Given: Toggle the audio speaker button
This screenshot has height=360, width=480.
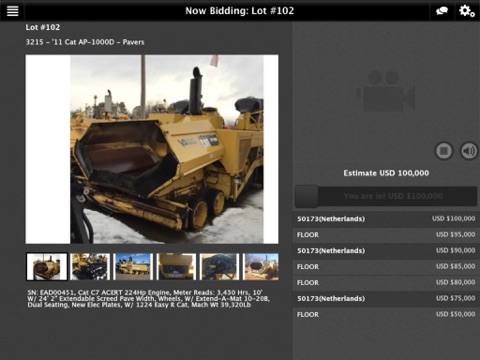Looking at the screenshot, I should click(x=469, y=151).
